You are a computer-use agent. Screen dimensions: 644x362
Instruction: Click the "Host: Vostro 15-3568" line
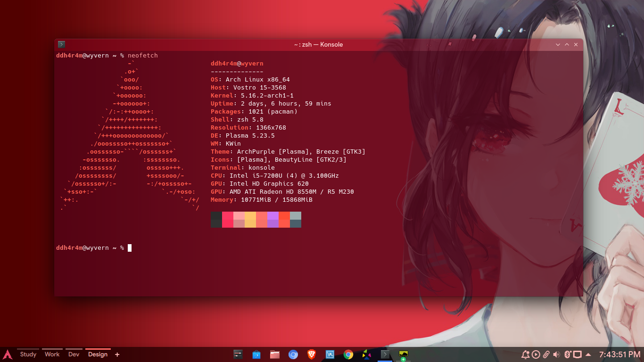pos(248,88)
